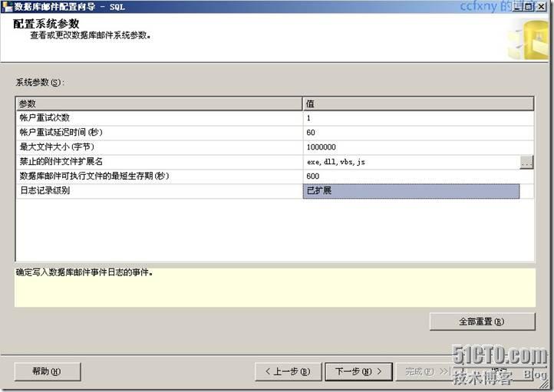
Task: Select the 禁止的附件文件扩展名 parameter row
Action: coord(160,162)
